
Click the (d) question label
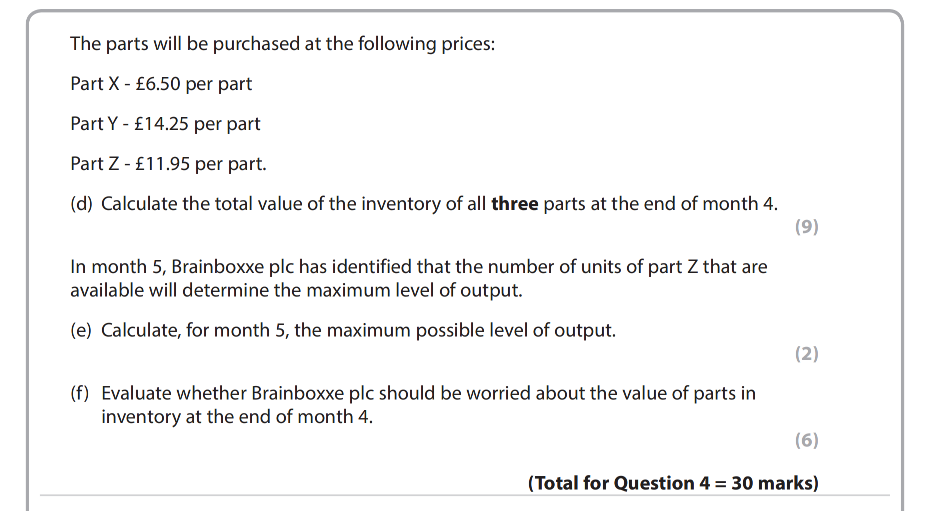[x=81, y=204]
